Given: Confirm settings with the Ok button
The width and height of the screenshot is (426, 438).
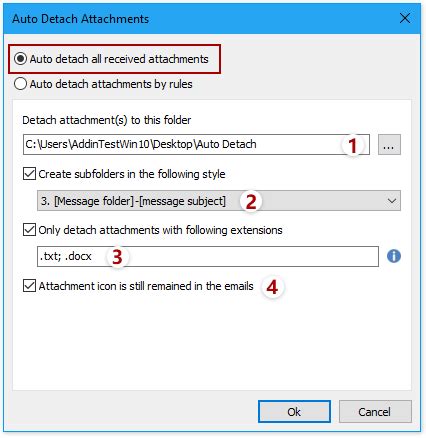Looking at the screenshot, I should click(x=294, y=412).
